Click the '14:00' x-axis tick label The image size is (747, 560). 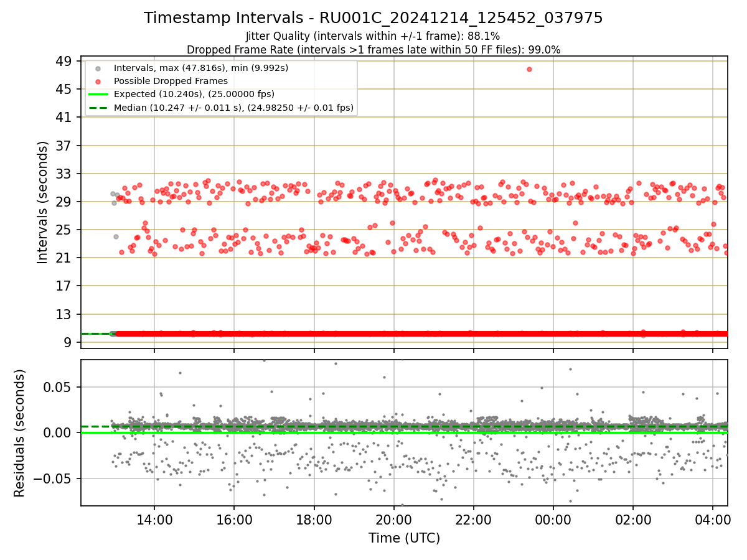click(154, 519)
